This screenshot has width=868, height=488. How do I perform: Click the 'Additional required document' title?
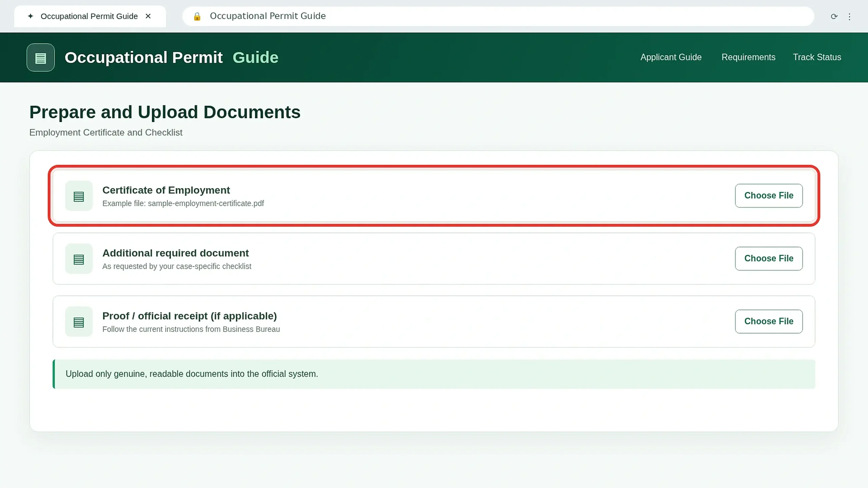pos(176,253)
